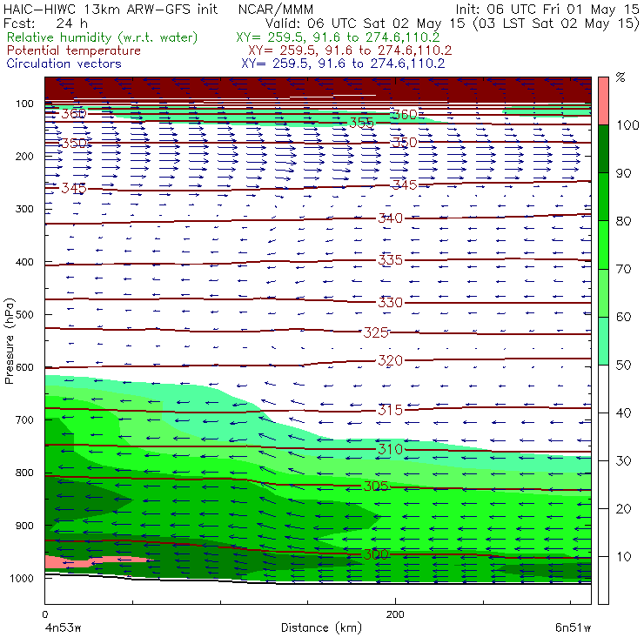Click the colorbar '50' percent label
Viewport: 644px width, 644px height.
pyautogui.click(x=623, y=366)
